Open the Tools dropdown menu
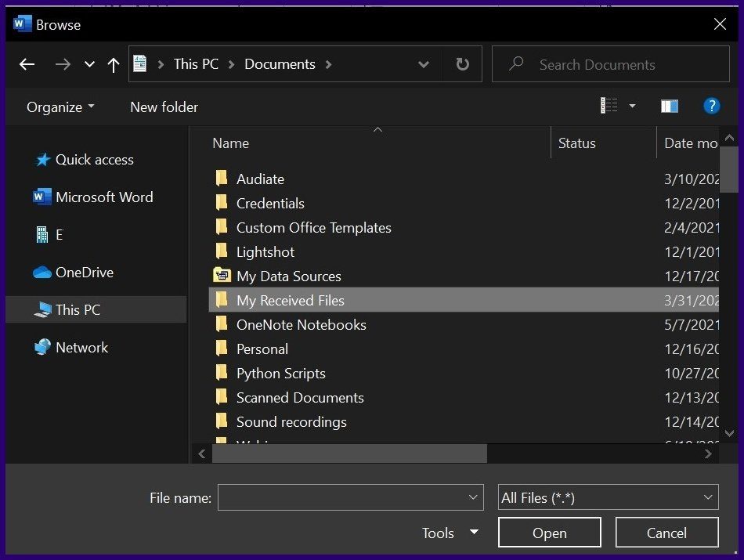 [450, 533]
